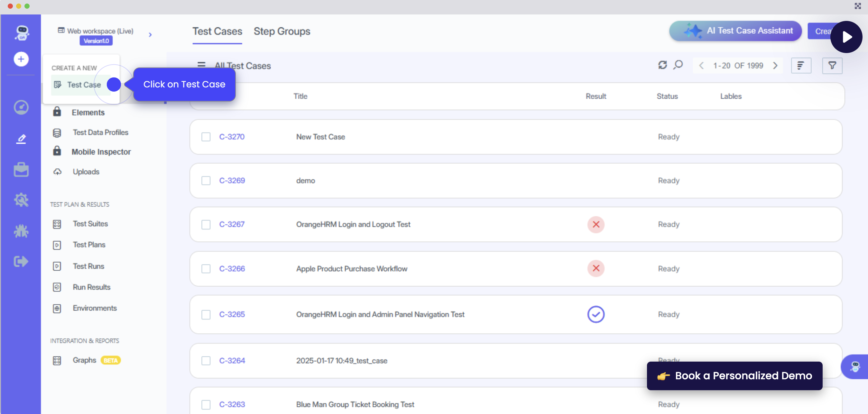Check the box for test case C-3270

click(x=206, y=137)
